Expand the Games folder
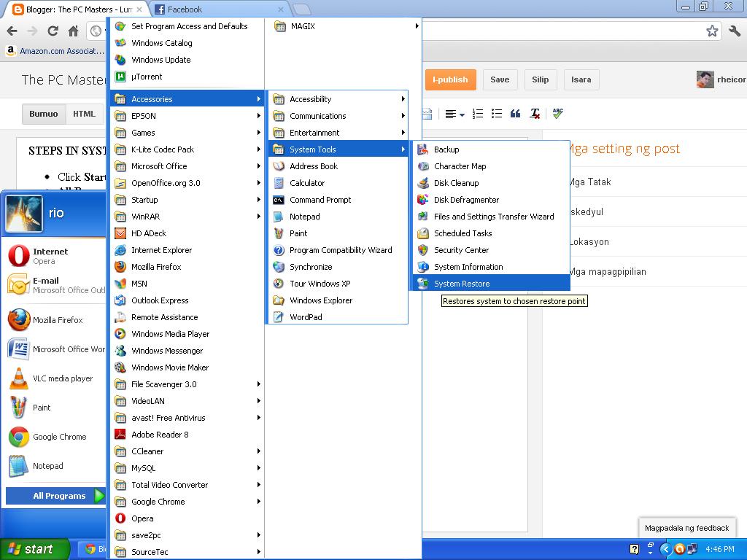Screen dimensions: 747x560 click(x=187, y=133)
